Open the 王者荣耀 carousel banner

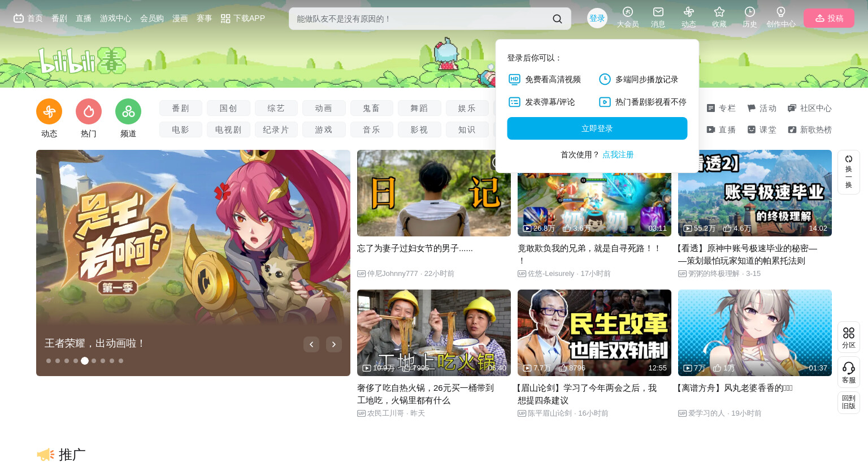tap(193, 263)
